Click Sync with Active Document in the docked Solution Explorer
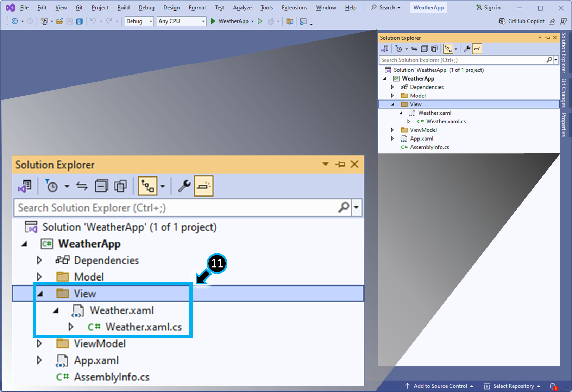The image size is (572, 392). point(414,49)
